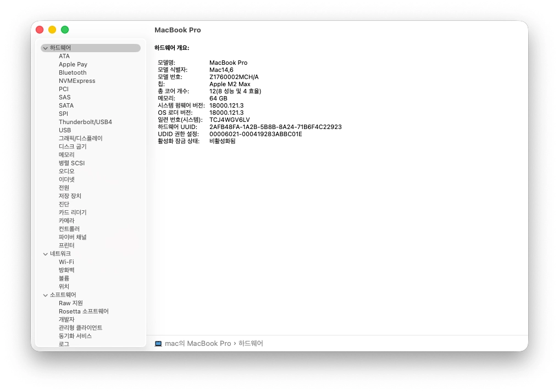
Task: Click the 비활성화됨 activation lock status
Action: pos(223,141)
